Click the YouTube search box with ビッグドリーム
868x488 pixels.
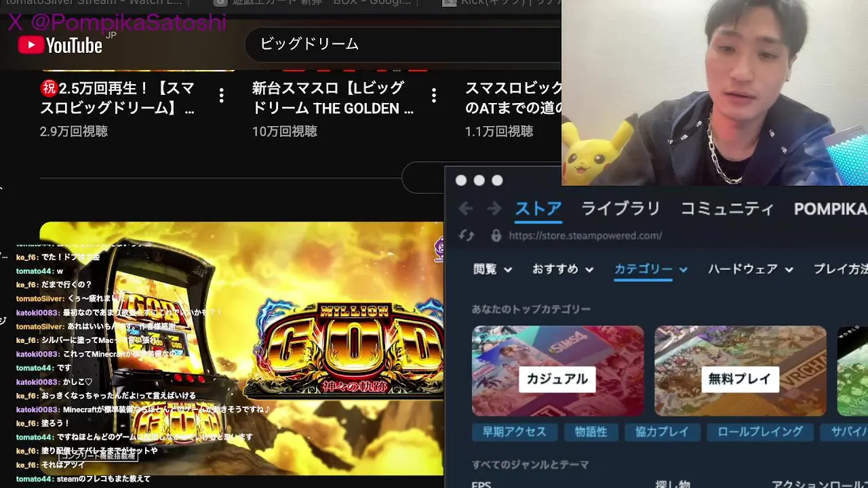coord(403,44)
